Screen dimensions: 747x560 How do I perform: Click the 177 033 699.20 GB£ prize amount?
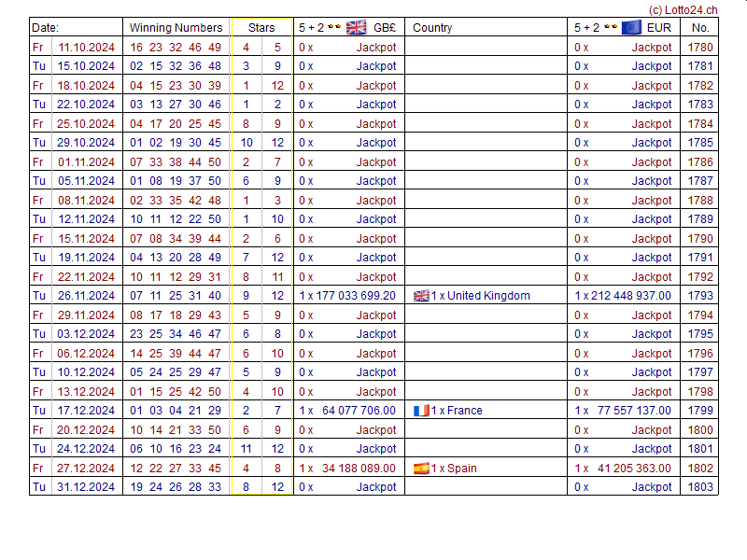point(356,296)
